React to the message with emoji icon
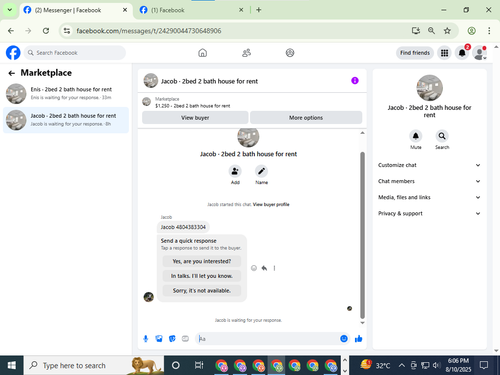Image resolution: width=500 pixels, height=375 pixels. 254,268
